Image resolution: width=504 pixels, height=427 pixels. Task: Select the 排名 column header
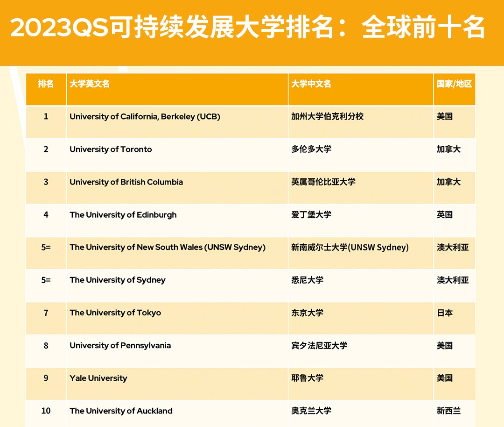(x=46, y=84)
